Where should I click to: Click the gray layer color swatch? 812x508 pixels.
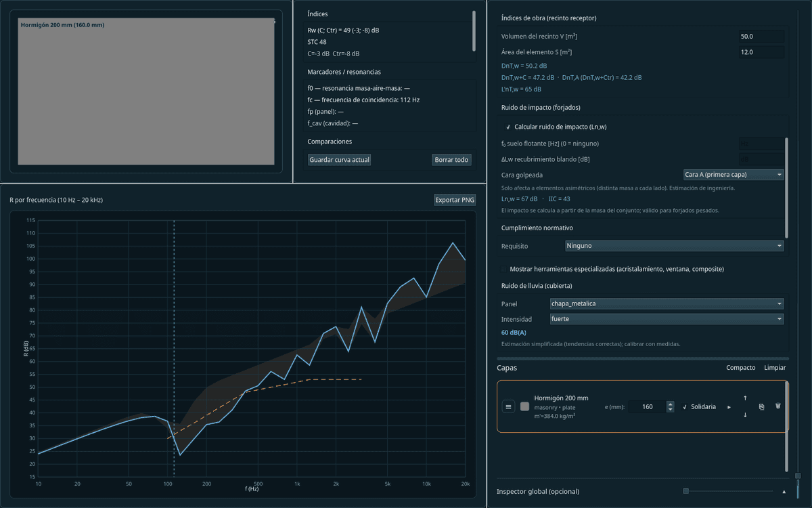[x=524, y=406]
